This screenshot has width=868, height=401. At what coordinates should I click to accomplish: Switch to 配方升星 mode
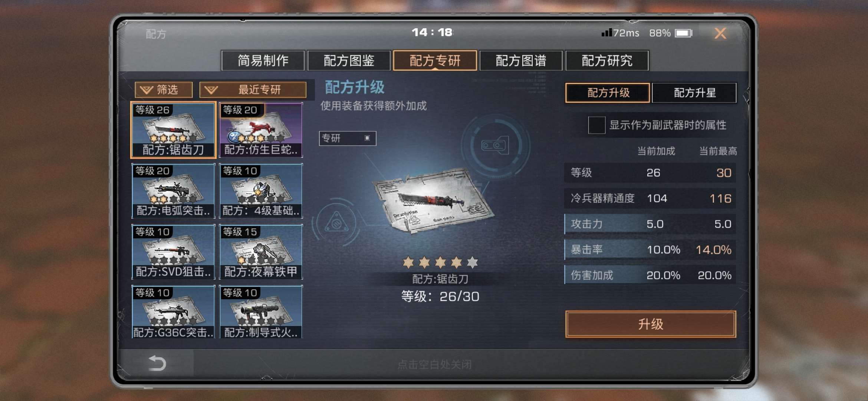coord(694,92)
